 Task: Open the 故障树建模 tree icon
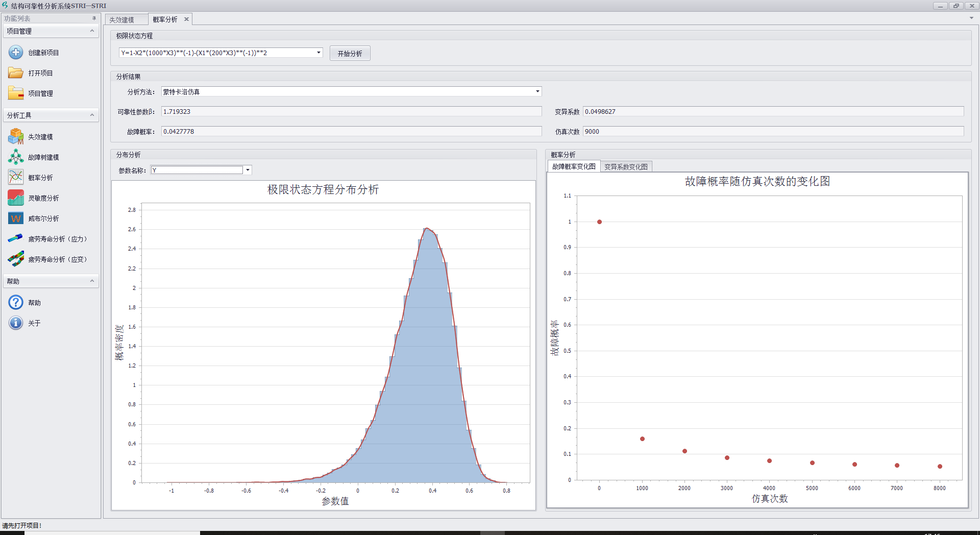pyautogui.click(x=16, y=157)
